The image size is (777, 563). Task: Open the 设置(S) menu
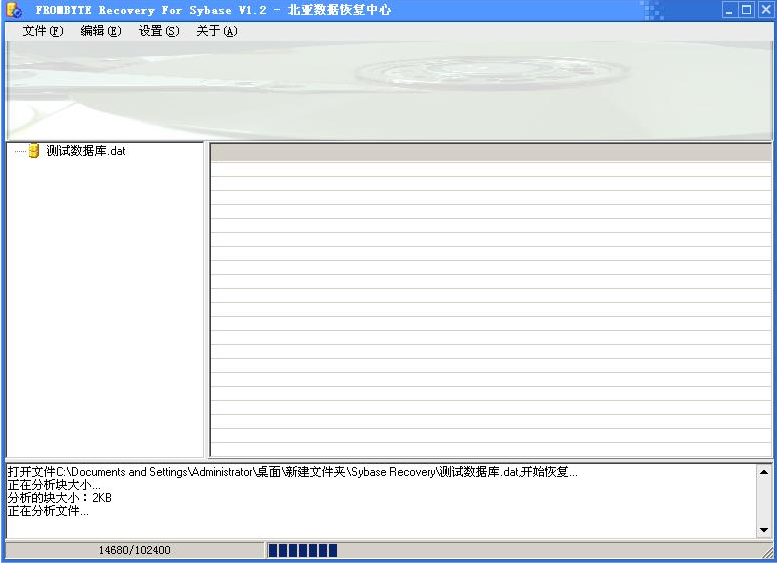pyautogui.click(x=159, y=31)
